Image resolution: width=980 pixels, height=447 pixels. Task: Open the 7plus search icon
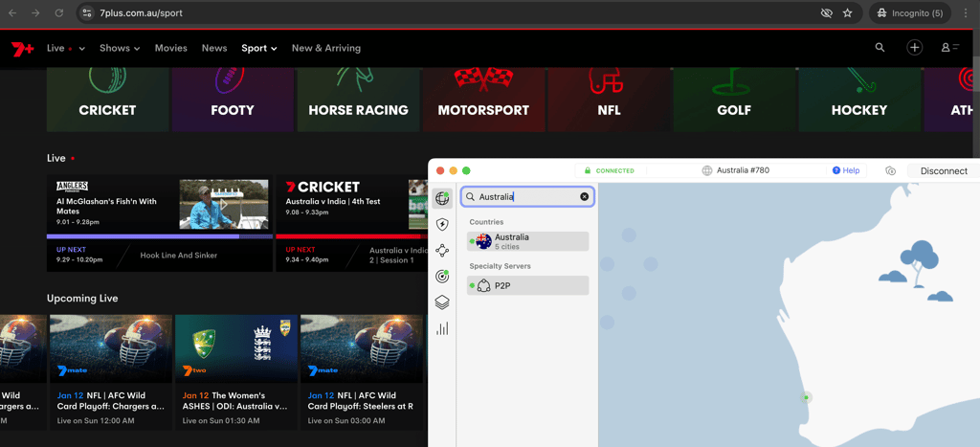[x=880, y=48]
